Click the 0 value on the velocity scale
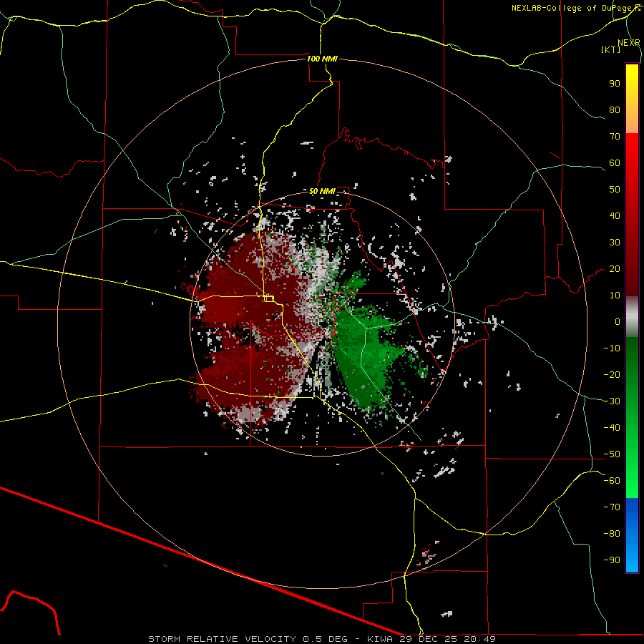The width and height of the screenshot is (644, 644). [x=618, y=322]
